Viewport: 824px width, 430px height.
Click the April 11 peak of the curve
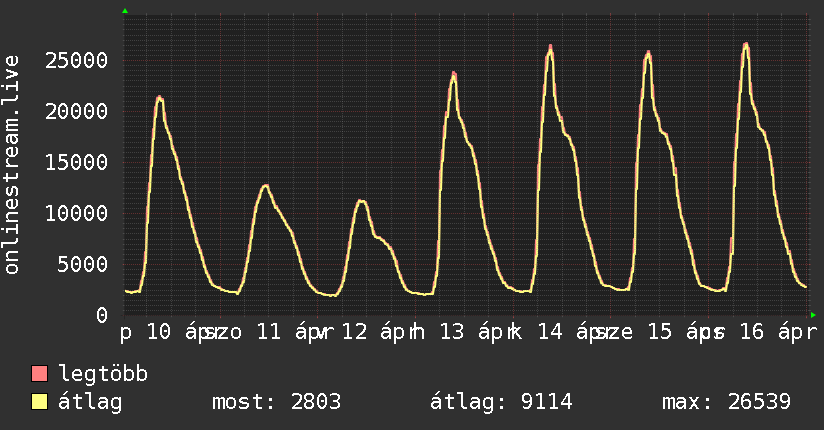[x=266, y=186]
